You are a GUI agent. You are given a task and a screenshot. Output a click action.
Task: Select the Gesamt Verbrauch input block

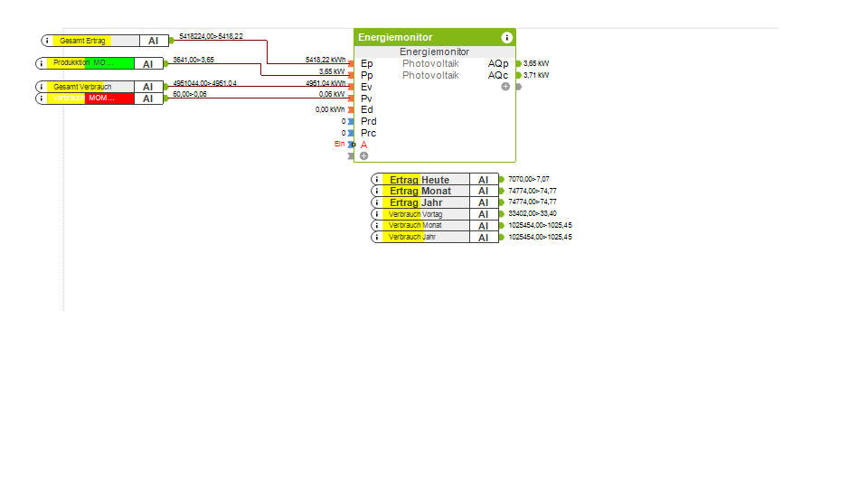click(x=99, y=87)
